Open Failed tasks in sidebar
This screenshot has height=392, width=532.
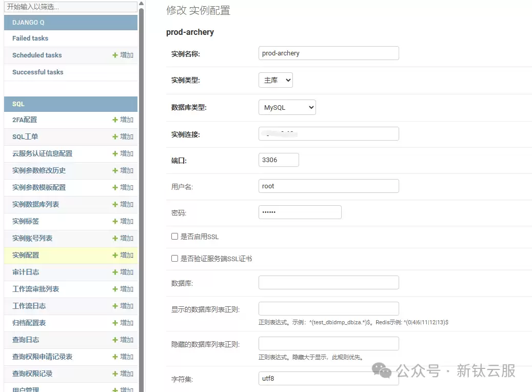(x=30, y=38)
